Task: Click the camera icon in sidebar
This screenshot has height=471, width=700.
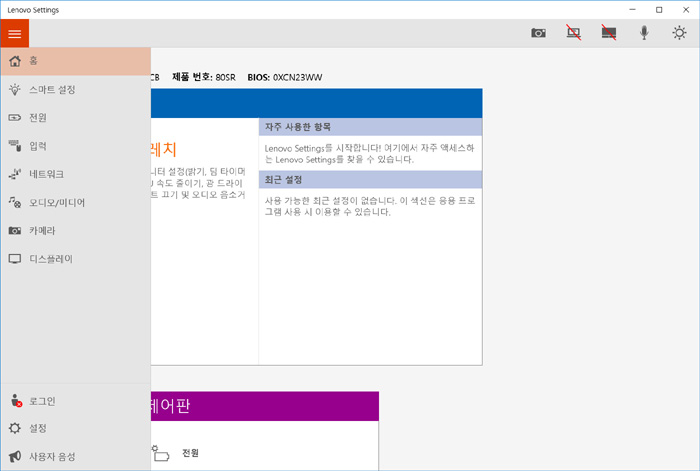Action: coord(15,231)
